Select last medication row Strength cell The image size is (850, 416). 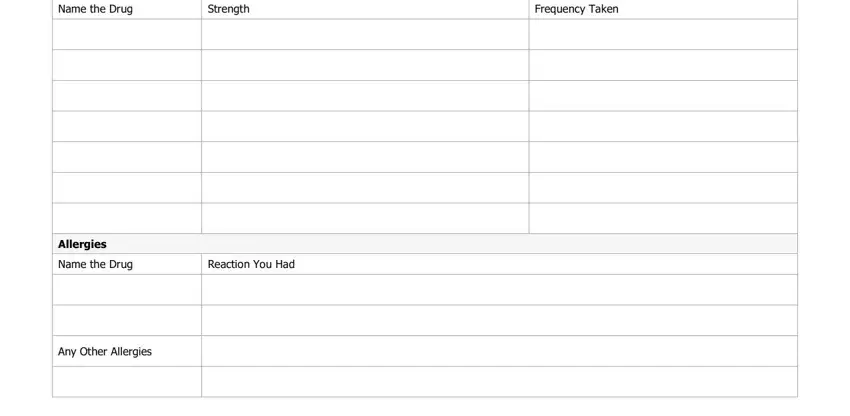click(x=365, y=219)
